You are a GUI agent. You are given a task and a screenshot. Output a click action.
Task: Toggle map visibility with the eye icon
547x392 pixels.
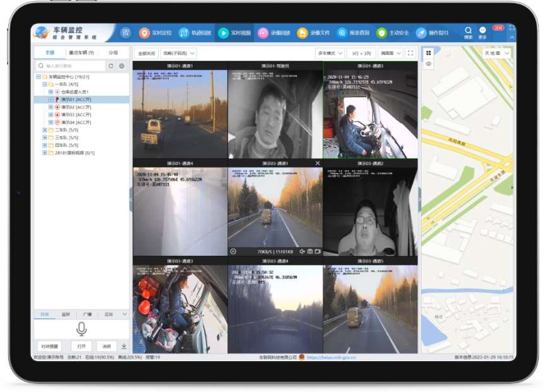click(x=429, y=64)
